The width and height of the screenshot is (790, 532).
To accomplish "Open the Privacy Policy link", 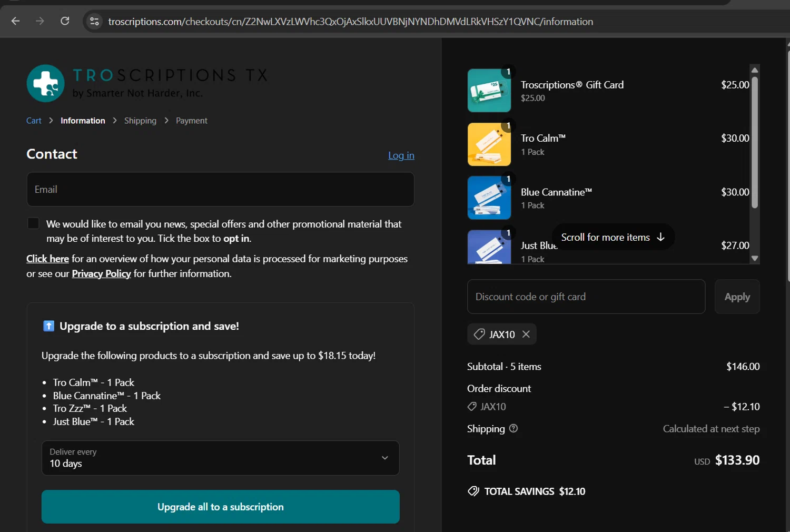I will pos(101,273).
